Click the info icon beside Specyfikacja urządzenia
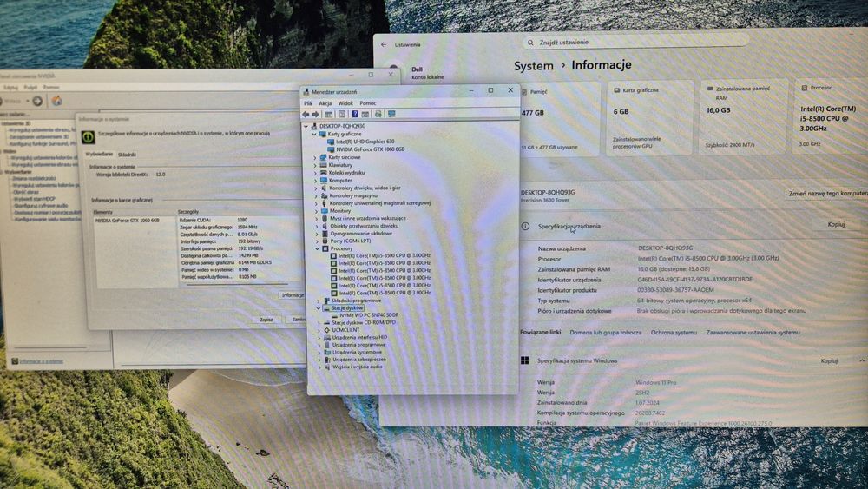 point(525,227)
